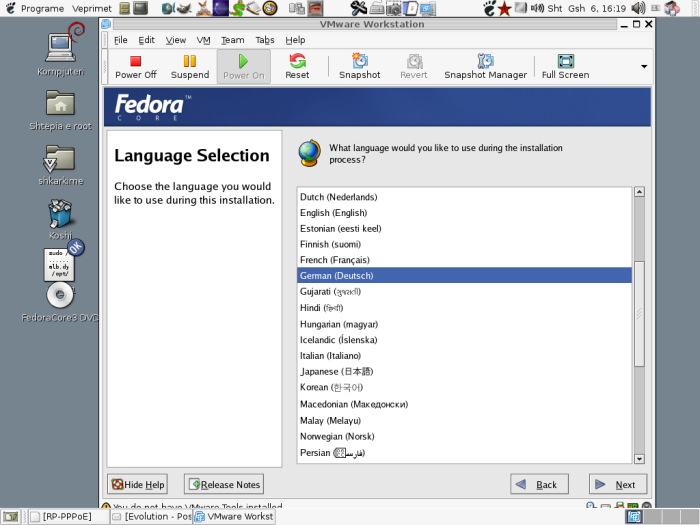Screen dimensions: 700x525
Task: Click the Power Off toolbar icon
Action: (136, 66)
